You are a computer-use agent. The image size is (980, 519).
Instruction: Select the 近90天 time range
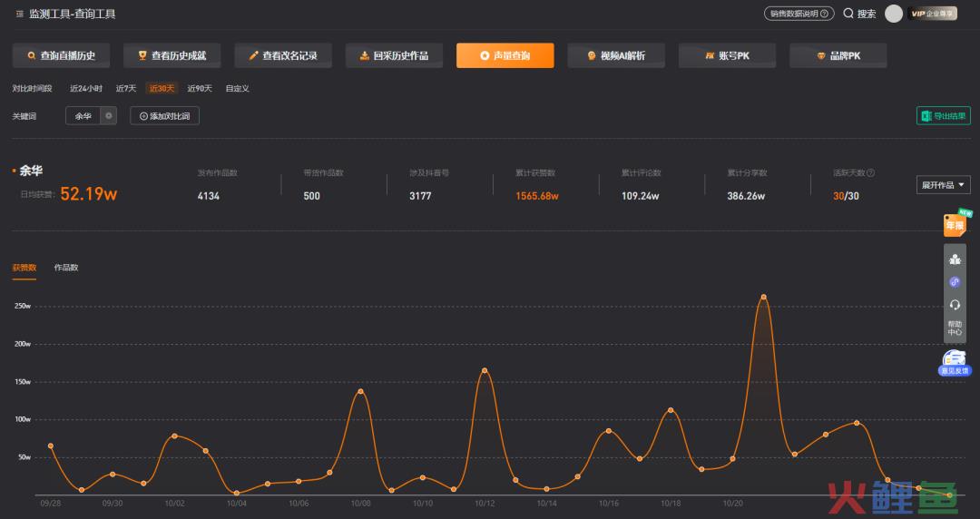[200, 89]
